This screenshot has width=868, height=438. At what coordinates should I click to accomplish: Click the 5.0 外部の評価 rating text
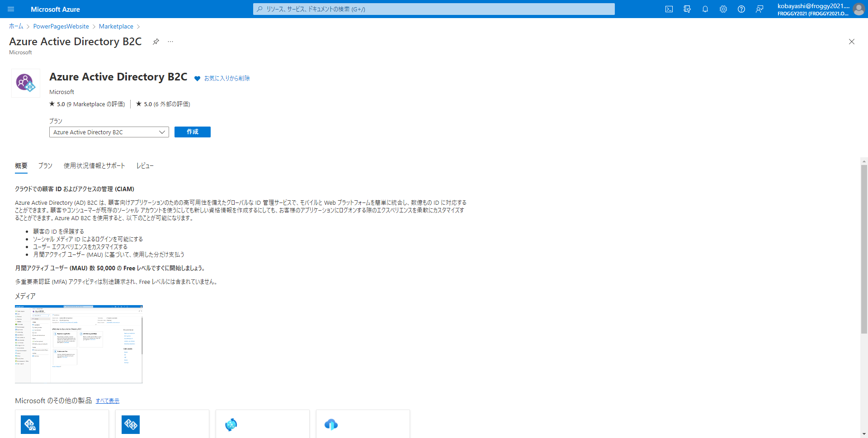163,104
